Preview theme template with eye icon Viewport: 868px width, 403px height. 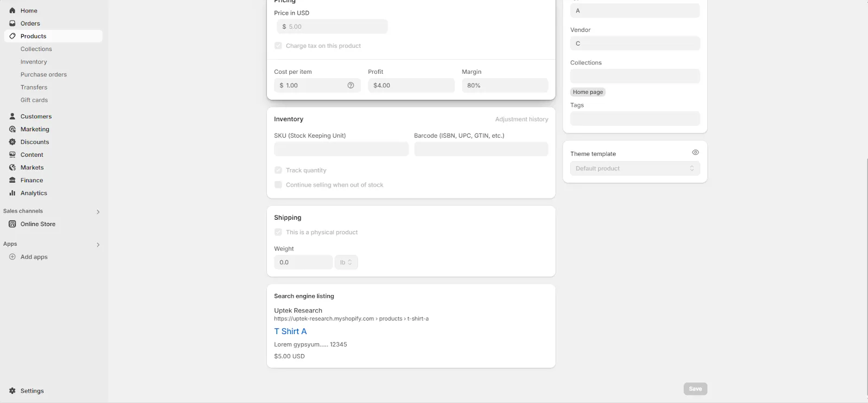[695, 152]
